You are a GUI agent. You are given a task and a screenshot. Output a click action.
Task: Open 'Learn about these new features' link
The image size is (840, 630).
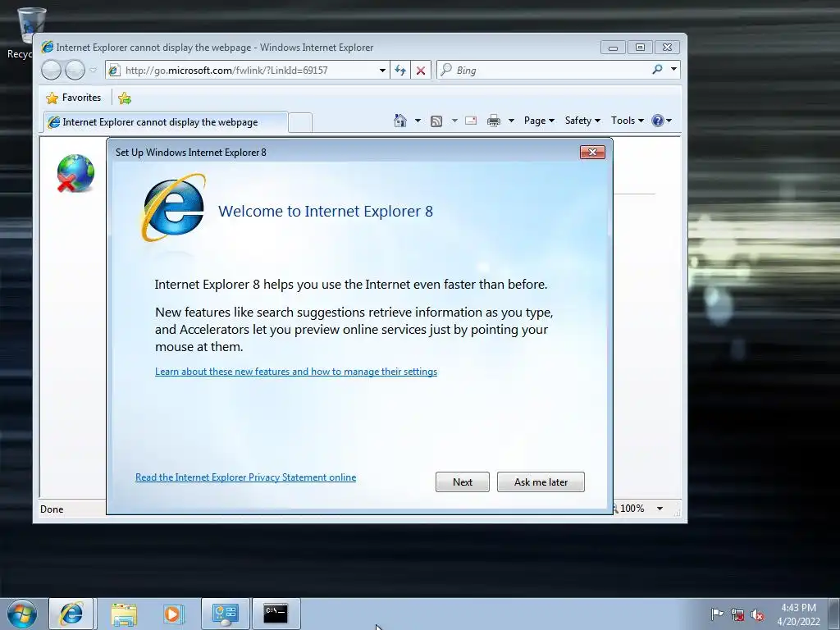(x=296, y=372)
